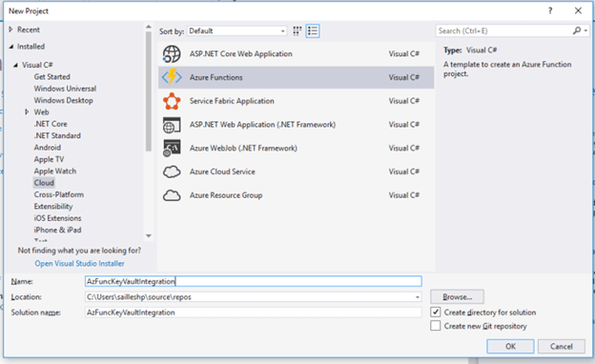
Task: Select Android category
Action: pos(48,147)
